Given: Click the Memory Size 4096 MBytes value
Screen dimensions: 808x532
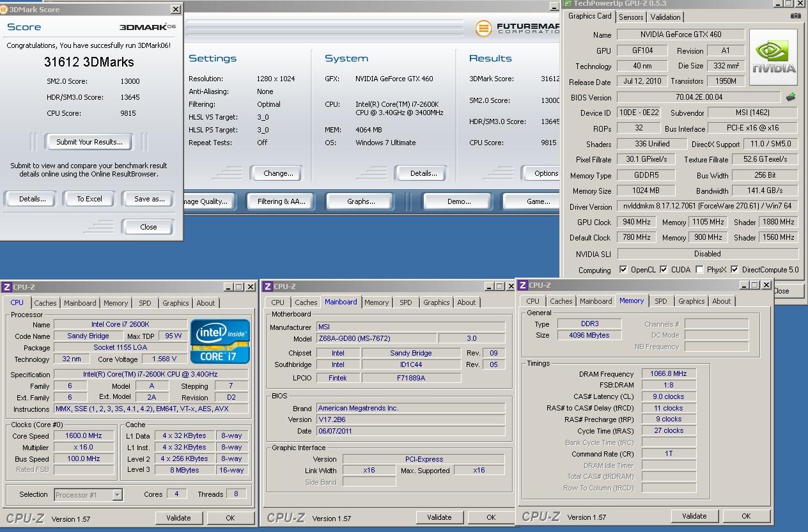Looking at the screenshot, I should pos(589,335).
